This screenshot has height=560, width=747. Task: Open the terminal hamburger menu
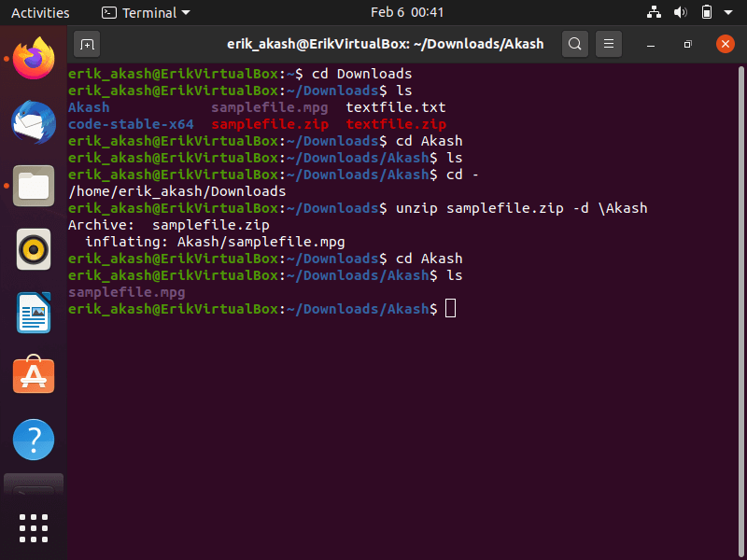(x=609, y=44)
